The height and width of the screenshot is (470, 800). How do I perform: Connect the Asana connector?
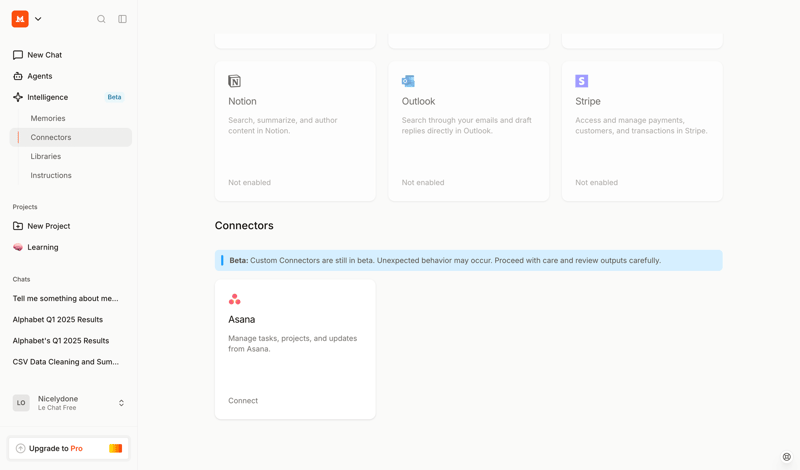[x=243, y=401]
